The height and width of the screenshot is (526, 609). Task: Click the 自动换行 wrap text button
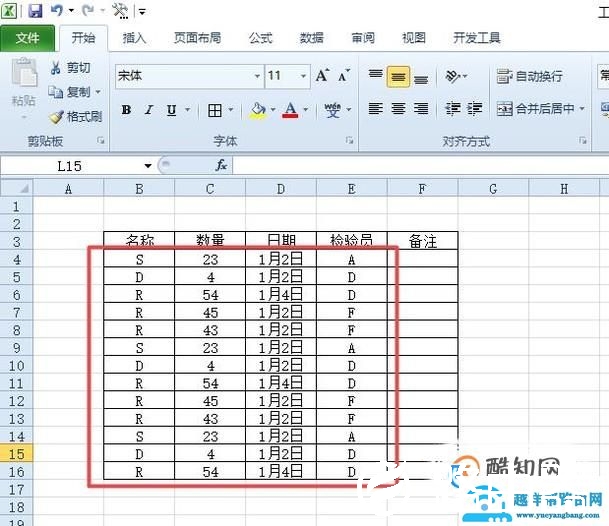tap(529, 76)
